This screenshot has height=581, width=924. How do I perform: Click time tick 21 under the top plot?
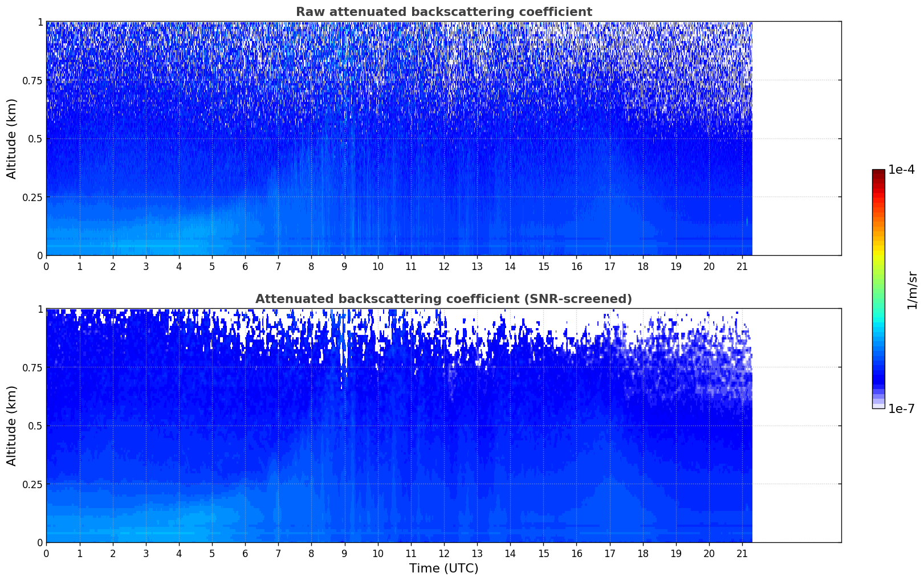[742, 266]
